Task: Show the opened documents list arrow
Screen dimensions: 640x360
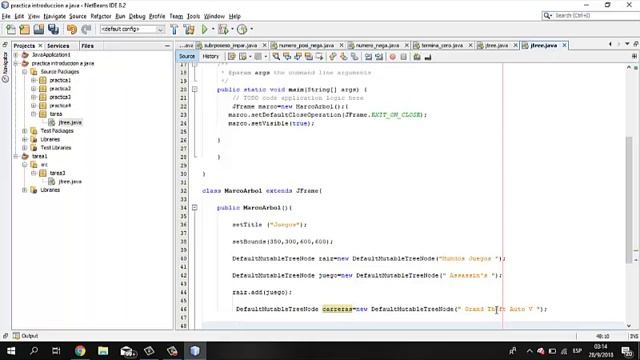Action: point(627,44)
